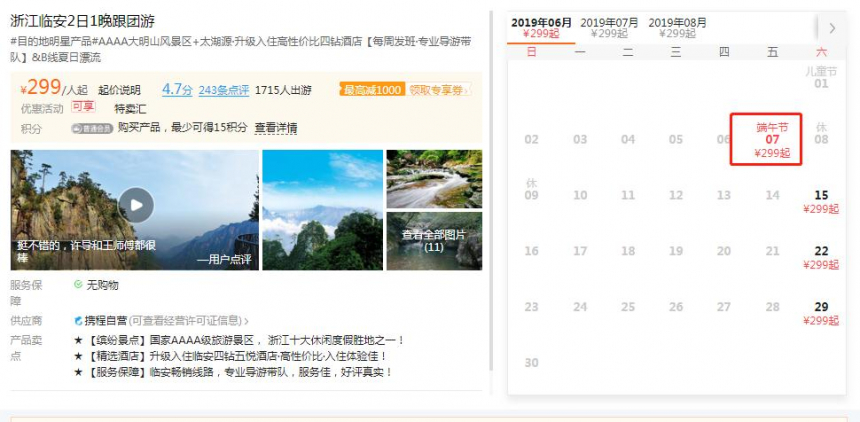Click the 日 Sunday column header
The height and width of the screenshot is (422, 860).
pyautogui.click(x=531, y=53)
